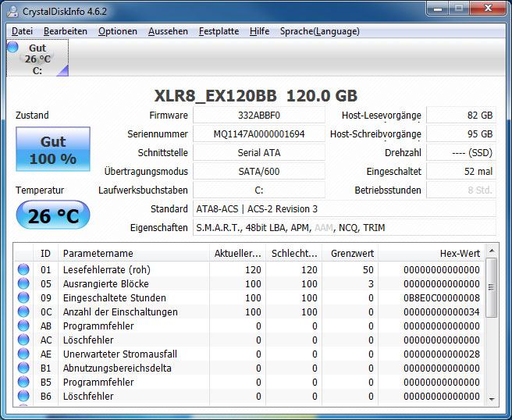Click hex value 0B8E0C00000008
The height and width of the screenshot is (420, 512).
[442, 298]
